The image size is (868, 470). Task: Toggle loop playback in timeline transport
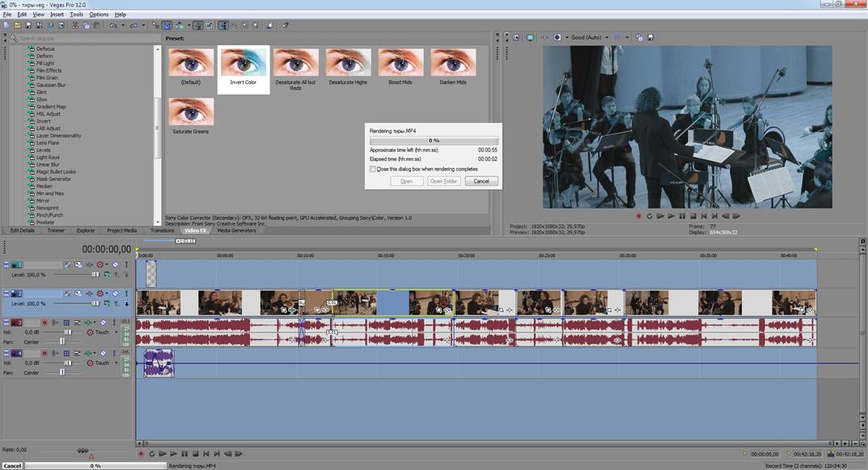pyautogui.click(x=152, y=453)
